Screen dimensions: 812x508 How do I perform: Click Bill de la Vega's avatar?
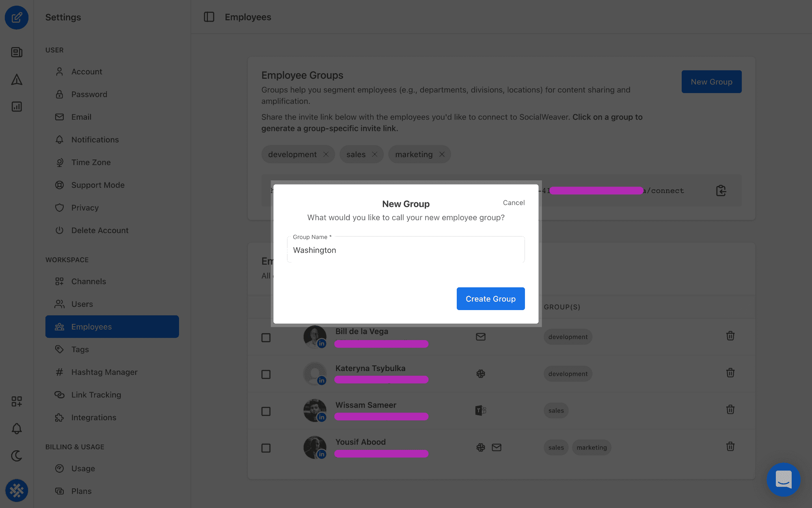[315, 336]
